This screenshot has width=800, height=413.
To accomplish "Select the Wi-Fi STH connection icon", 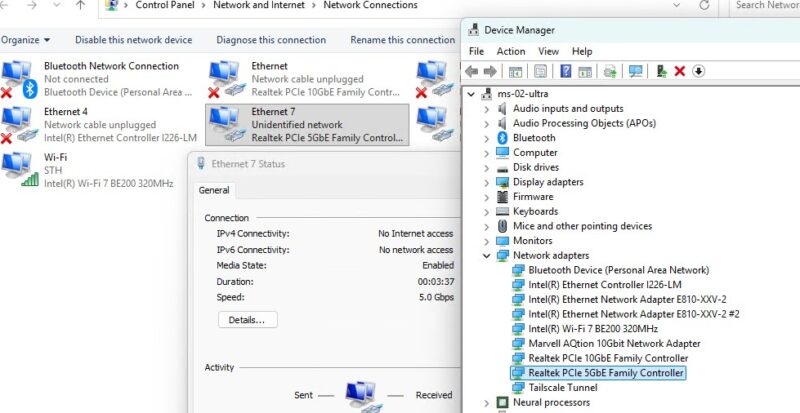I will pyautogui.click(x=19, y=170).
